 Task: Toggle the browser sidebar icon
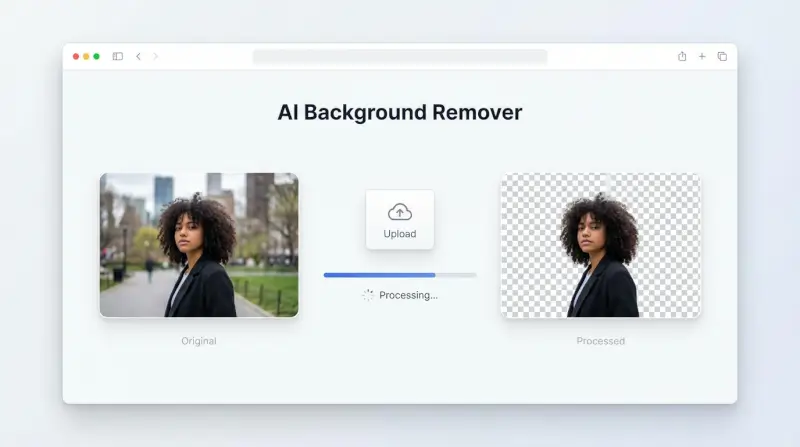coord(117,56)
